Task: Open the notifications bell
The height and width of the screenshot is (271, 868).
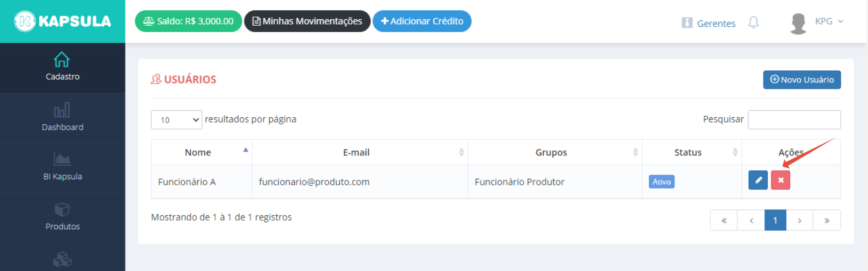Action: pos(753,22)
